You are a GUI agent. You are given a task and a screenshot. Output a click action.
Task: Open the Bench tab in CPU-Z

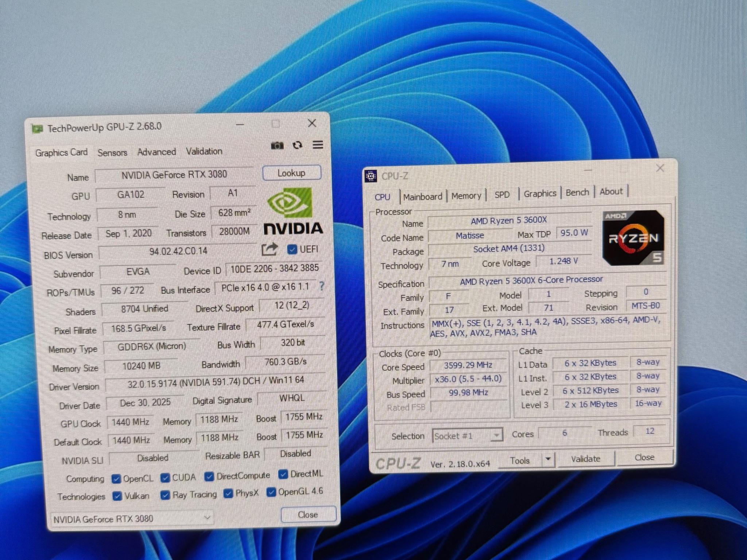coord(577,192)
